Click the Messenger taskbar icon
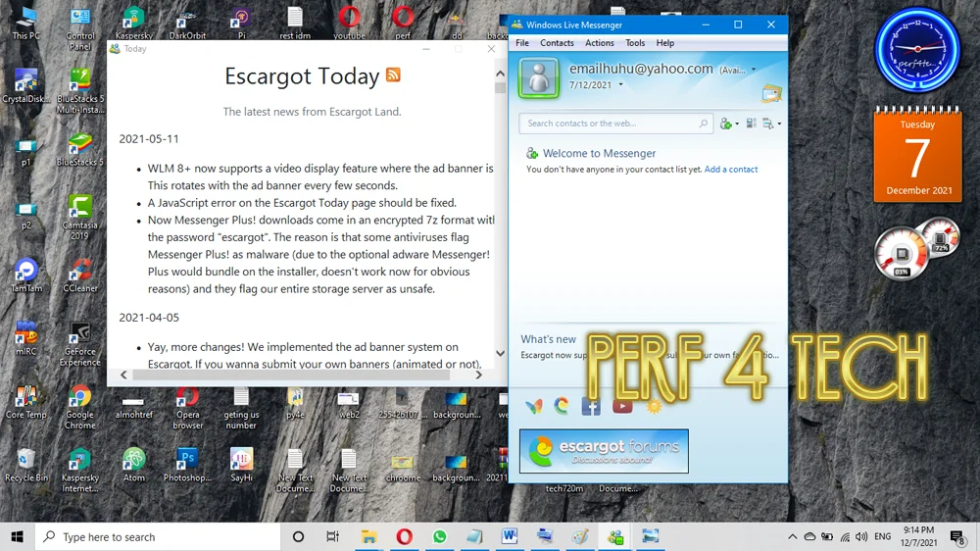 (615, 536)
